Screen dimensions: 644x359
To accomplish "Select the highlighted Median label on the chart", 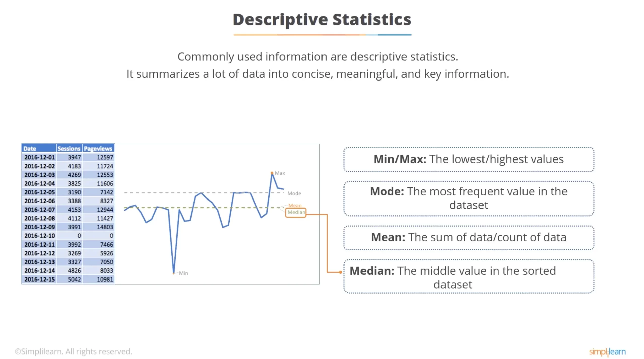I will tap(296, 212).
